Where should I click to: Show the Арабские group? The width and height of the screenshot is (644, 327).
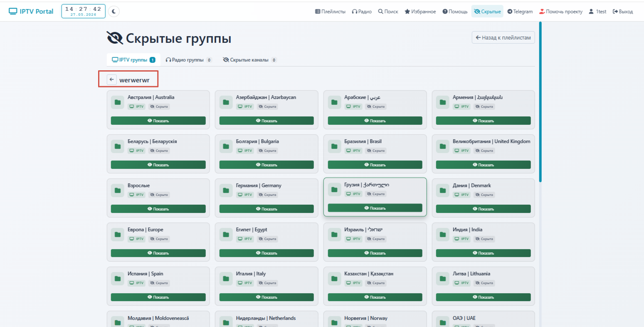click(375, 121)
